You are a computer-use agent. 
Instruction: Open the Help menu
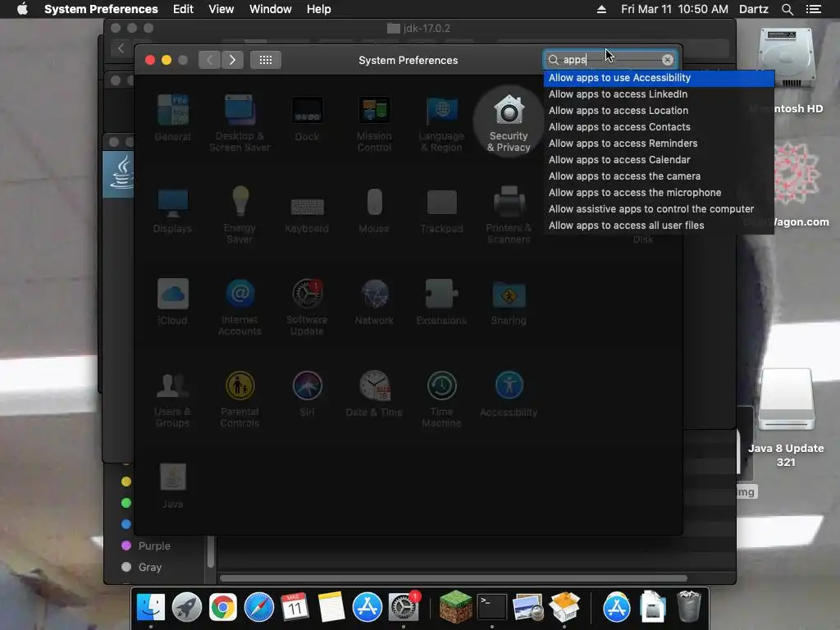[319, 9]
